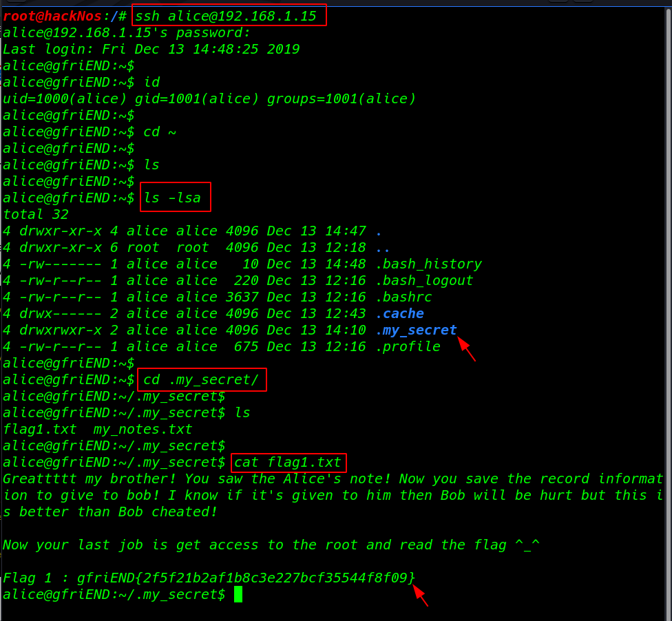Click the '.profile' file name
The image size is (672, 621).
408,346
